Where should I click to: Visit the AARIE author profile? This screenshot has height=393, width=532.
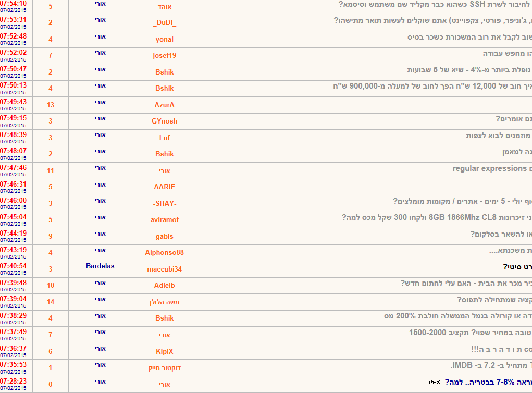coord(164,187)
